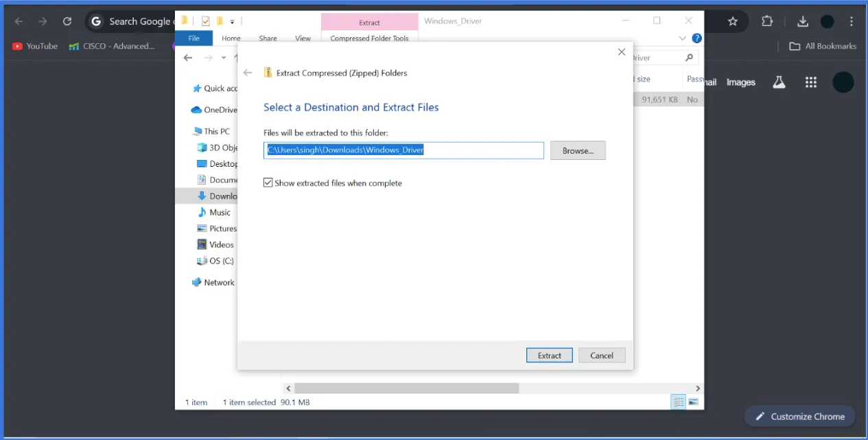Screen dimensions: 868x440
Task: Open the Music folder in sidebar
Action: pyautogui.click(x=214, y=213)
